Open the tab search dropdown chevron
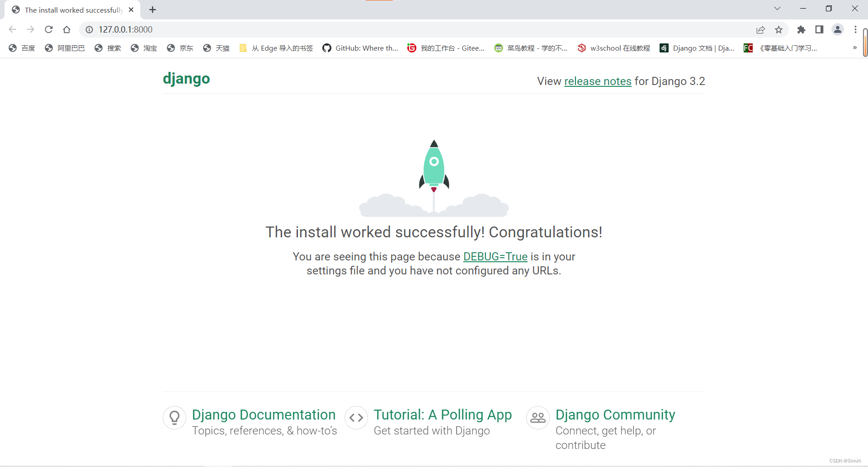 coord(777,9)
